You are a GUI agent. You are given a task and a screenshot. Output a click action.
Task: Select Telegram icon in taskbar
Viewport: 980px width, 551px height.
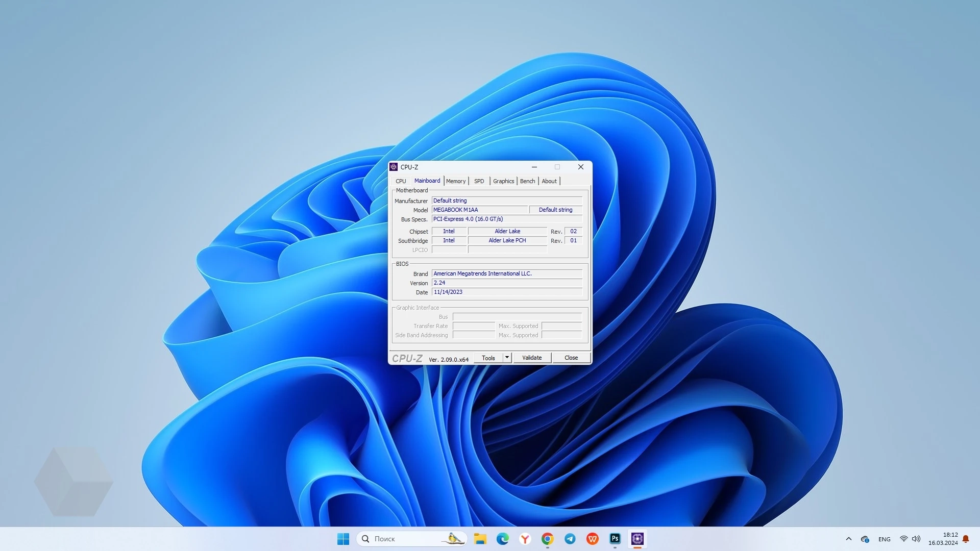point(570,538)
